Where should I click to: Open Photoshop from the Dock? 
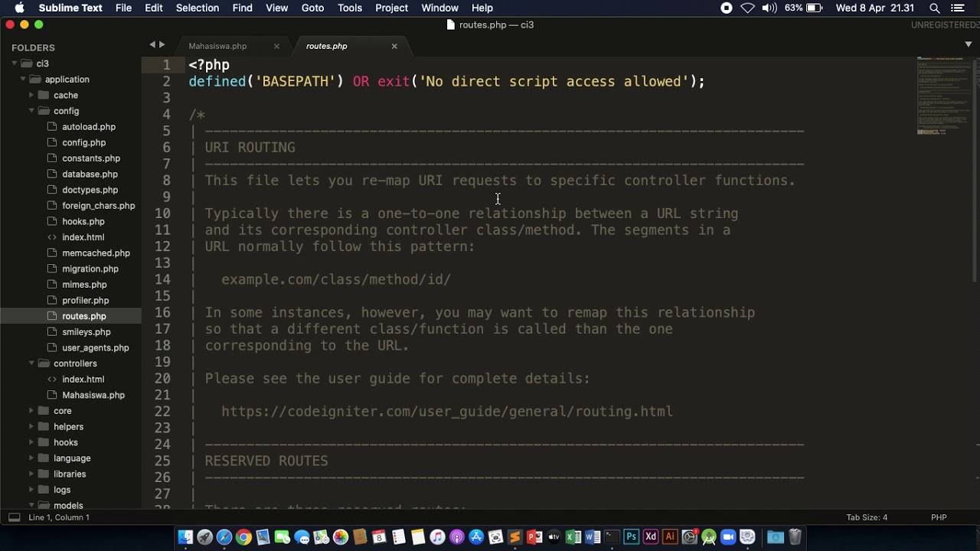coord(631,537)
